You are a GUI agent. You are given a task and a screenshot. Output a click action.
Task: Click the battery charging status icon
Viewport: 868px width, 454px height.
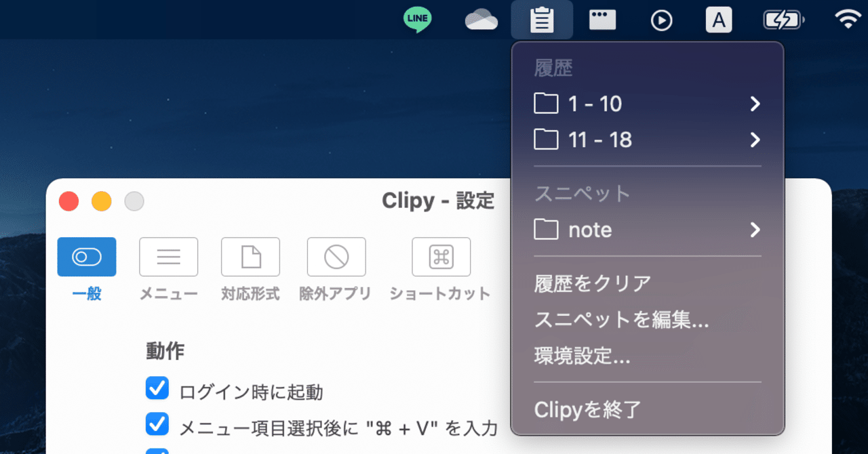click(784, 20)
